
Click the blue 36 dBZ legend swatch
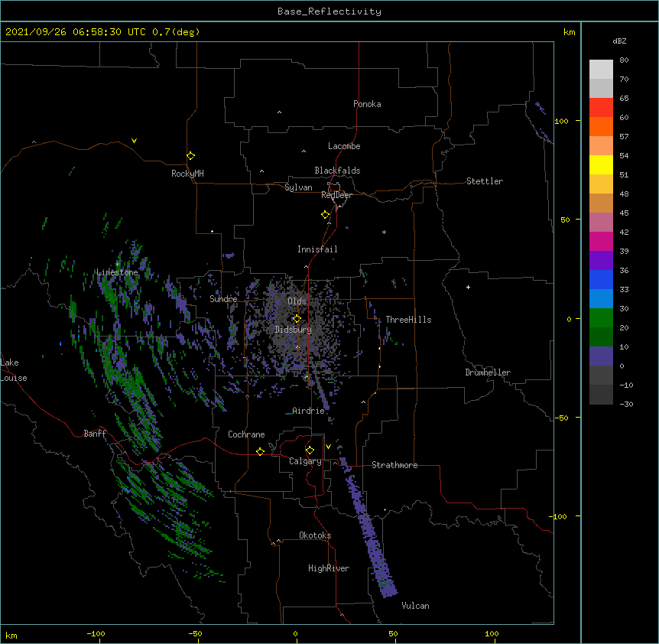point(601,279)
